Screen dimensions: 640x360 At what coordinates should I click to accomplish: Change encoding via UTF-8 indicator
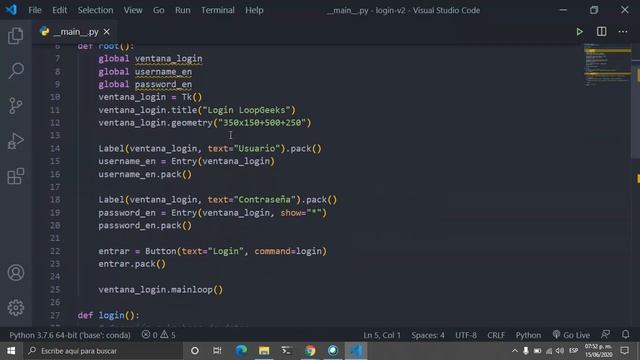click(466, 335)
